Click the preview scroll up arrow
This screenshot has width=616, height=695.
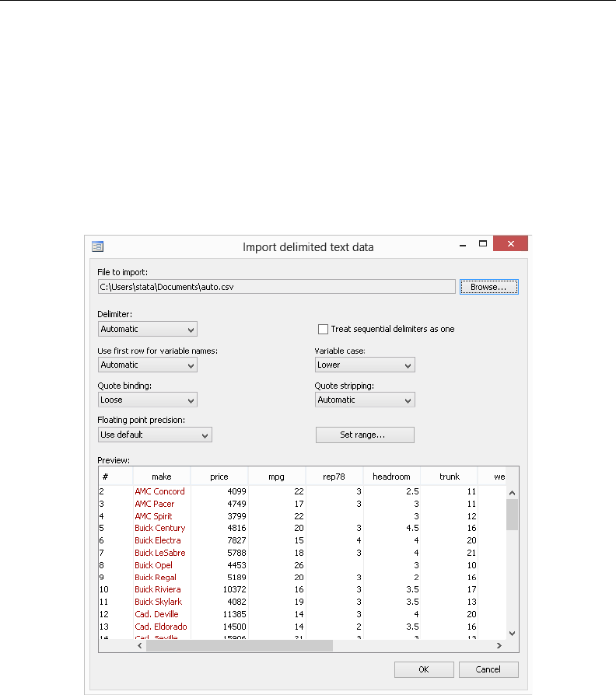(512, 492)
